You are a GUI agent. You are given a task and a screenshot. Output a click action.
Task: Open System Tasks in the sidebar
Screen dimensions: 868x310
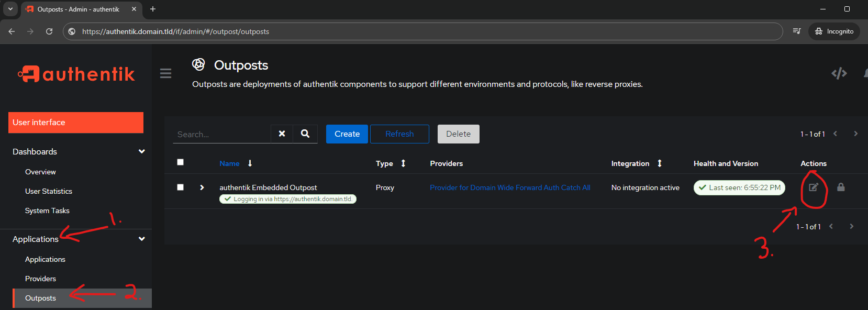point(47,211)
